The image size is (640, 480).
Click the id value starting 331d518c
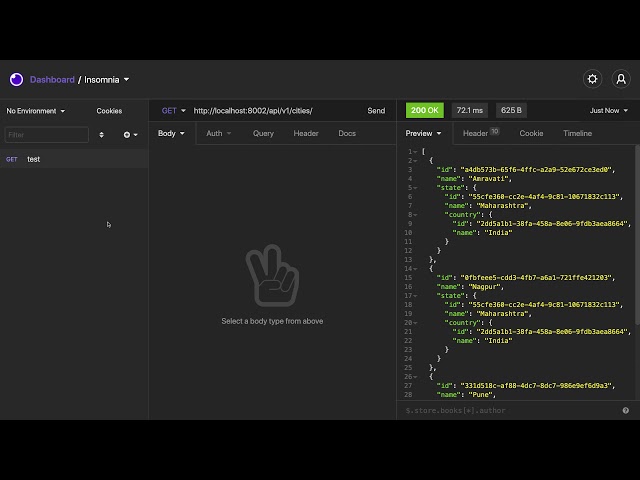tap(536, 386)
